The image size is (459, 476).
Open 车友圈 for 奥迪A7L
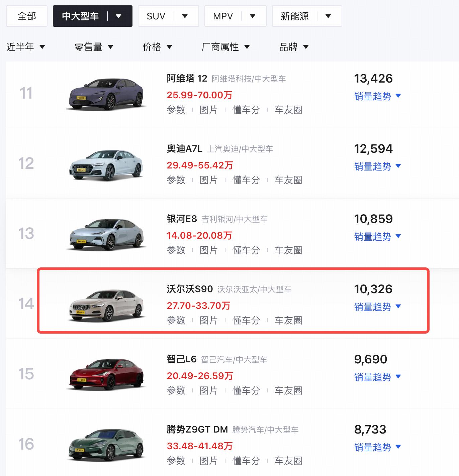[288, 180]
